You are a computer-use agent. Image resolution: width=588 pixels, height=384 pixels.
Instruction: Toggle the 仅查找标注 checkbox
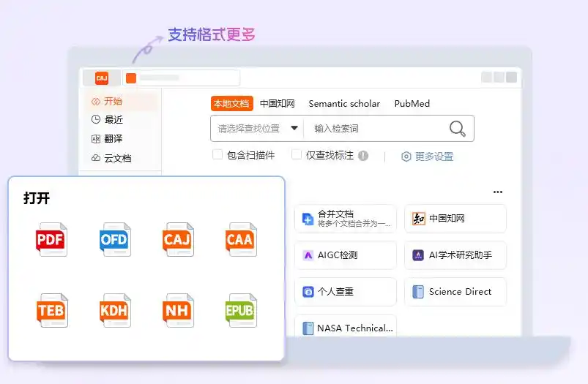297,154
